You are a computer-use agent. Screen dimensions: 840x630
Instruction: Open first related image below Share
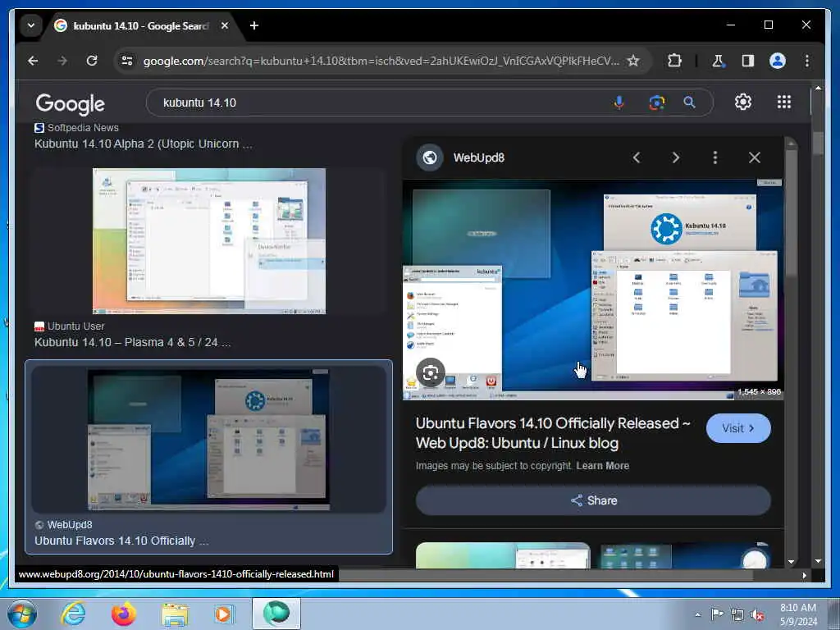pos(503,555)
